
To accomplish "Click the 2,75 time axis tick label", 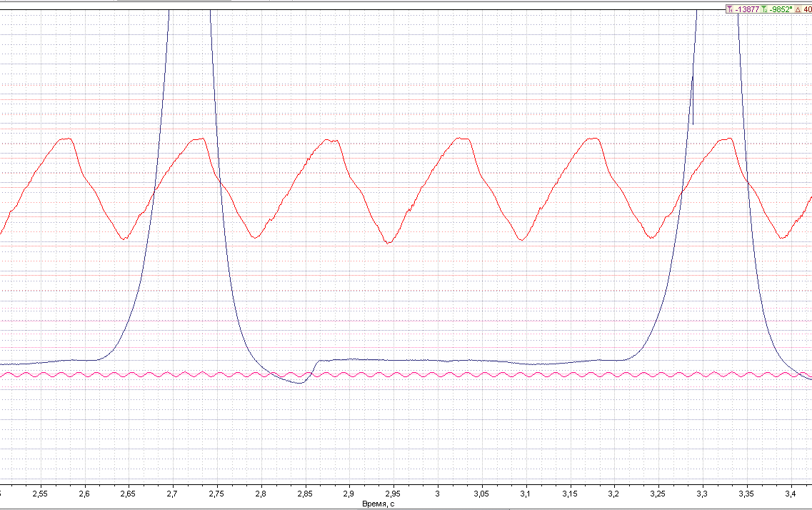I will [x=216, y=494].
